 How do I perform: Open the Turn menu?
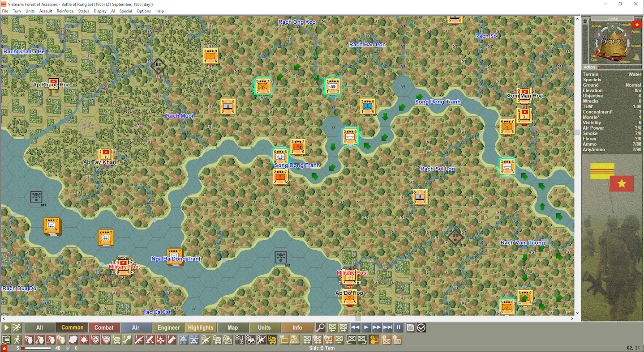coord(17,11)
